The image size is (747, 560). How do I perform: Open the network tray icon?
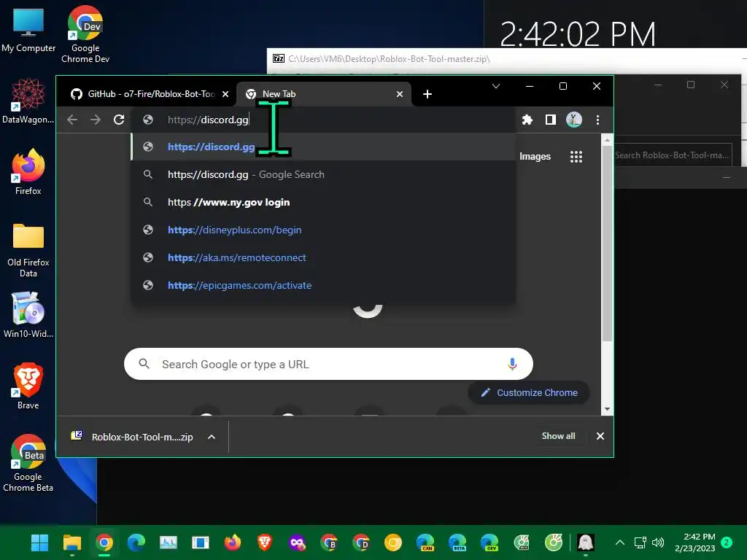click(640, 542)
